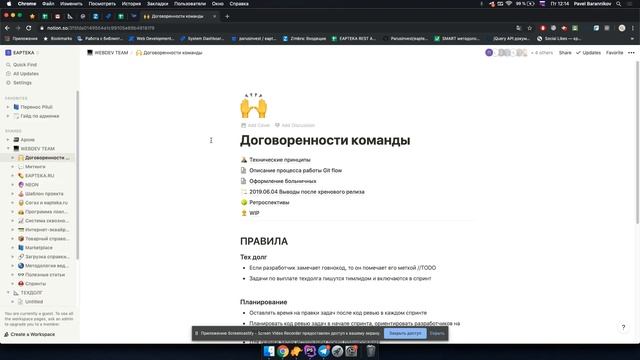Viewport: 640px width, 360px height.
Task: Open Оформление больничных subpage
Action: [x=282, y=181]
